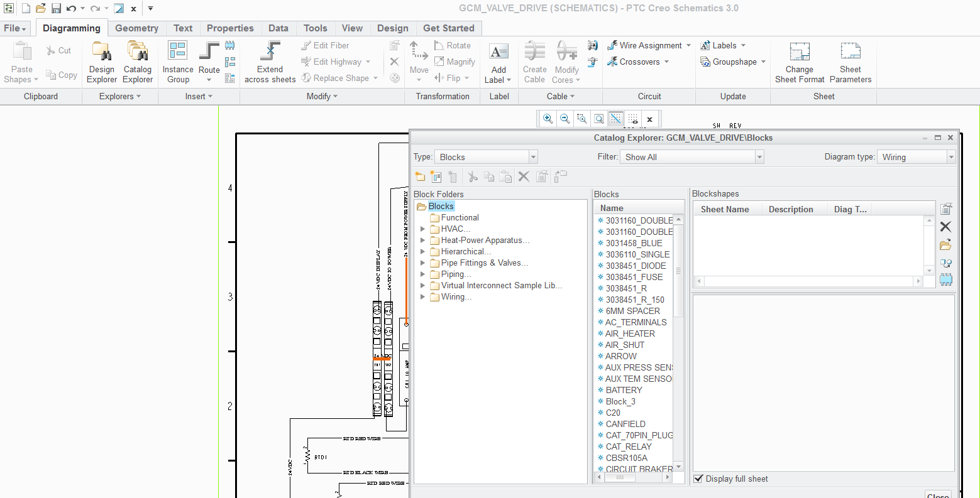Click the properties icon beside Blockshapes list

[945, 209]
